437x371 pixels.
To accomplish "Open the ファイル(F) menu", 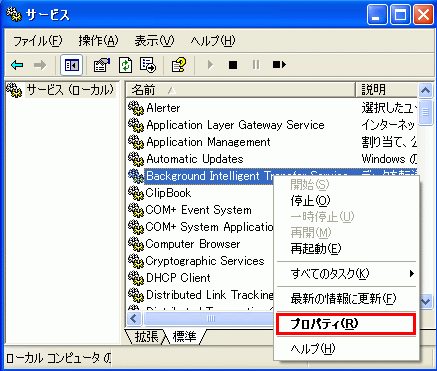I will click(38, 41).
